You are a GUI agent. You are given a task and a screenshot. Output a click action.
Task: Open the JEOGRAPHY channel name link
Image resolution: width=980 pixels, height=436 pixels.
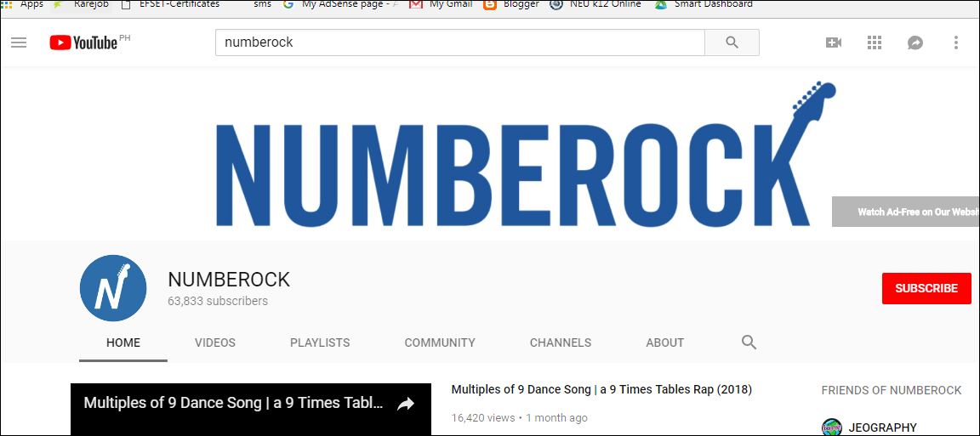(882, 428)
